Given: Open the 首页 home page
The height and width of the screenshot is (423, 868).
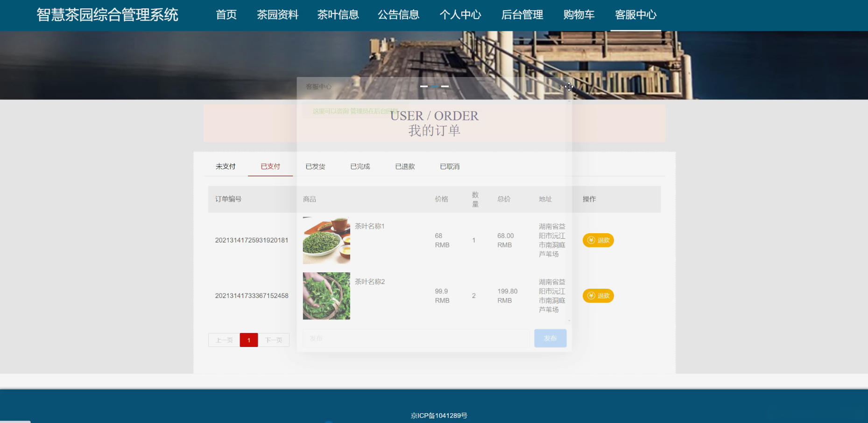Looking at the screenshot, I should 226,15.
